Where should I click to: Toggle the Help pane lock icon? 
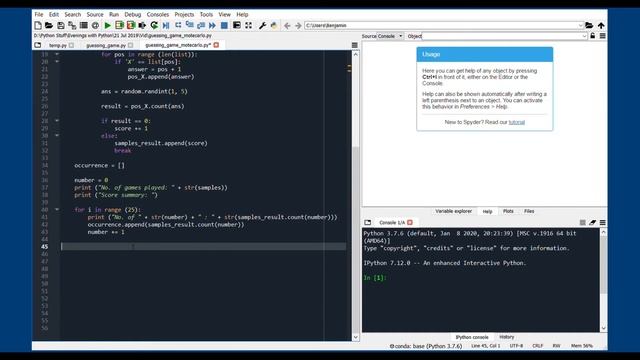click(593, 36)
